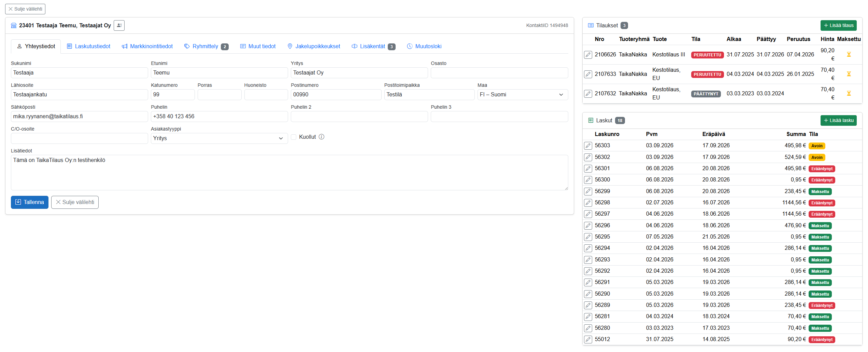Click Sulje välilehti button beside Tallenna
868x352 pixels.
75,202
